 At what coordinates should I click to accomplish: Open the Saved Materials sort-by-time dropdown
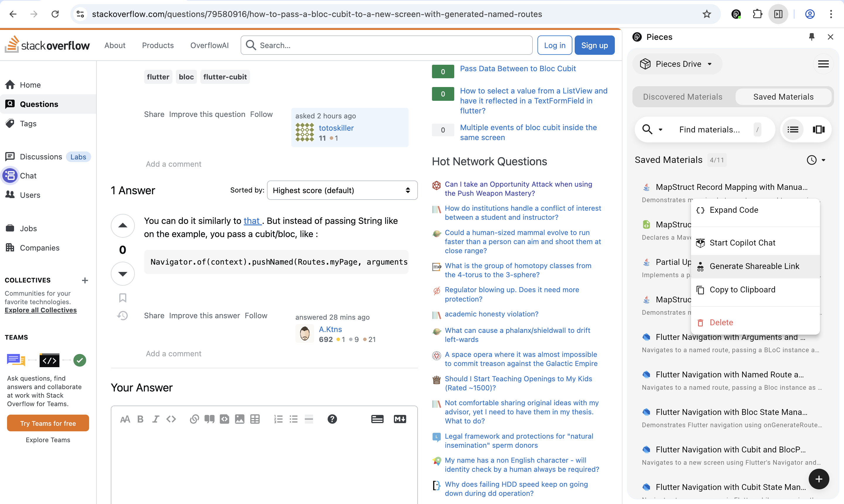pos(816,160)
